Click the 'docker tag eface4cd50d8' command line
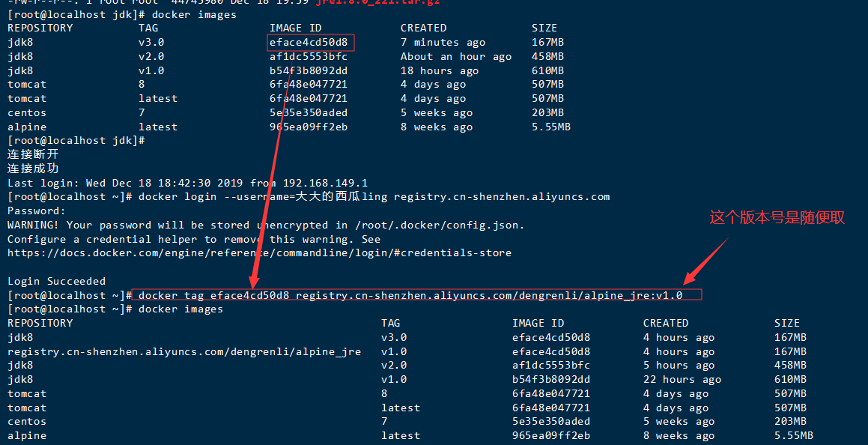This screenshot has height=445, width=868. (410, 296)
